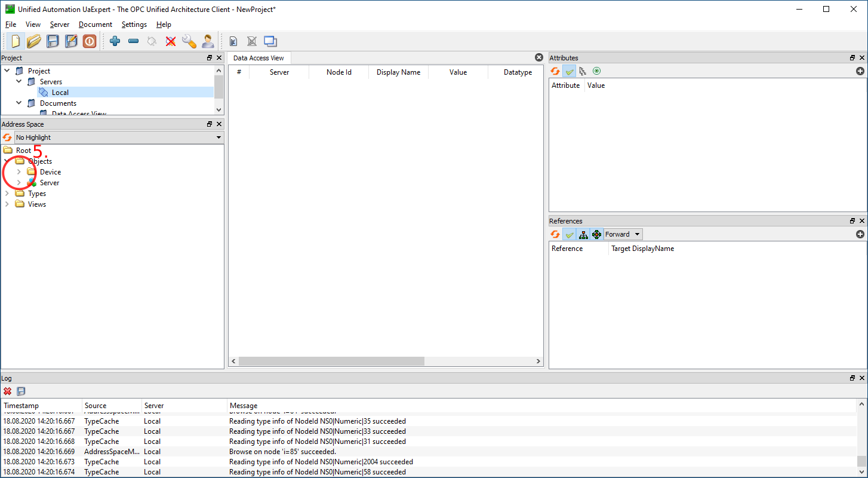Click the Timestamp column header in Log
Screen dimensions: 868x478
41,406
